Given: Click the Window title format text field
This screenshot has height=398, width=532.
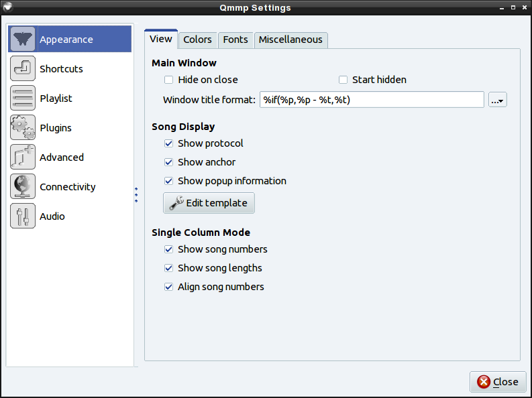Looking at the screenshot, I should coord(372,100).
